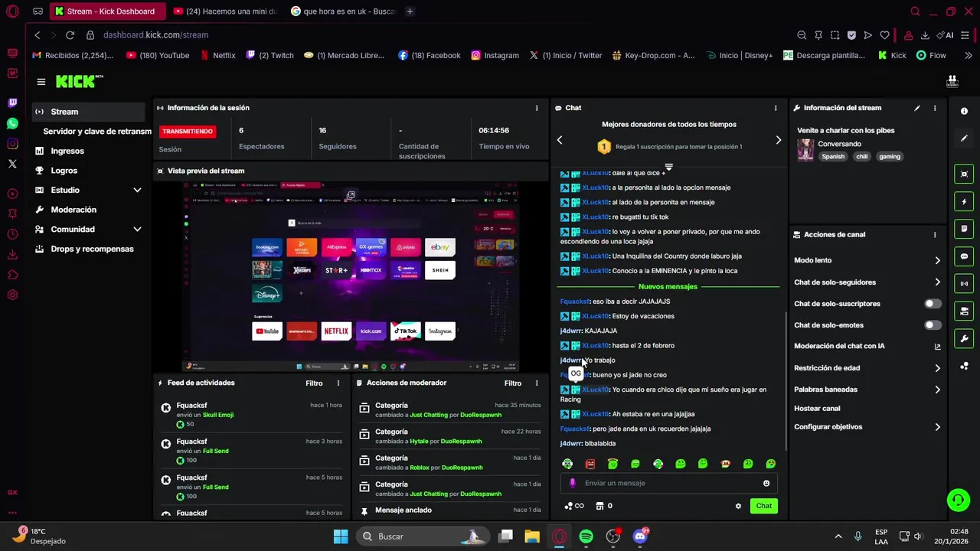Viewport: 980px width, 551px height.
Task: Open Información del stream options menu
Action: point(935,108)
